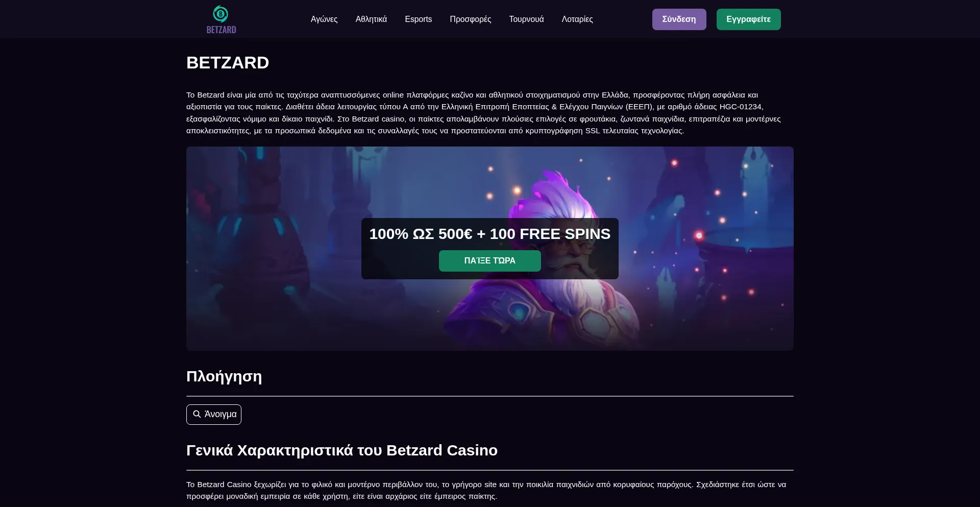Click the BETZARD main page heading
980x507 pixels.
228,63
